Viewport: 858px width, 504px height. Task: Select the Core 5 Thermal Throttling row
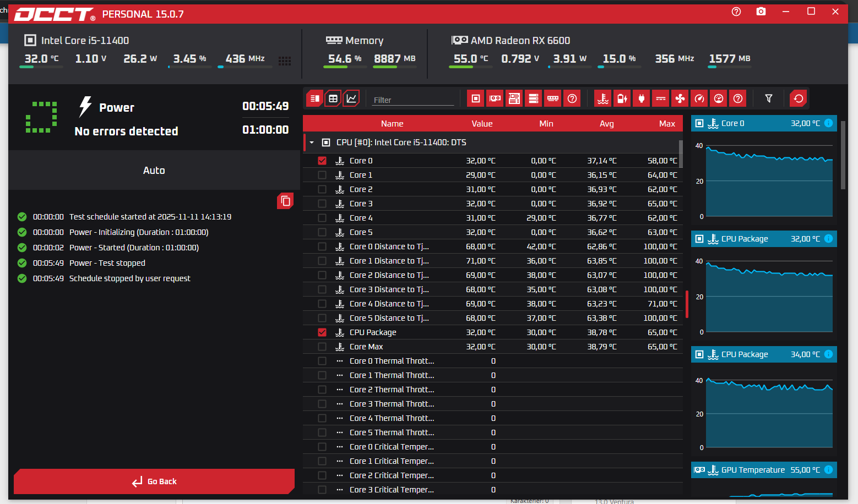tap(493, 432)
